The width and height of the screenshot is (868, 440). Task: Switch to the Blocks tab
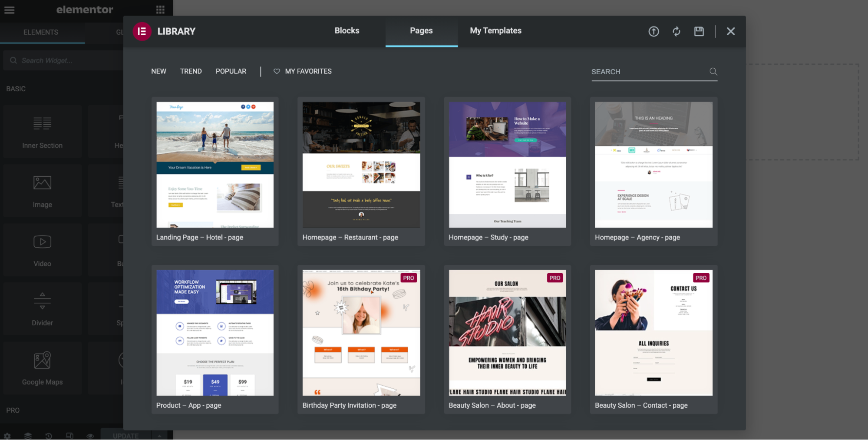(347, 31)
